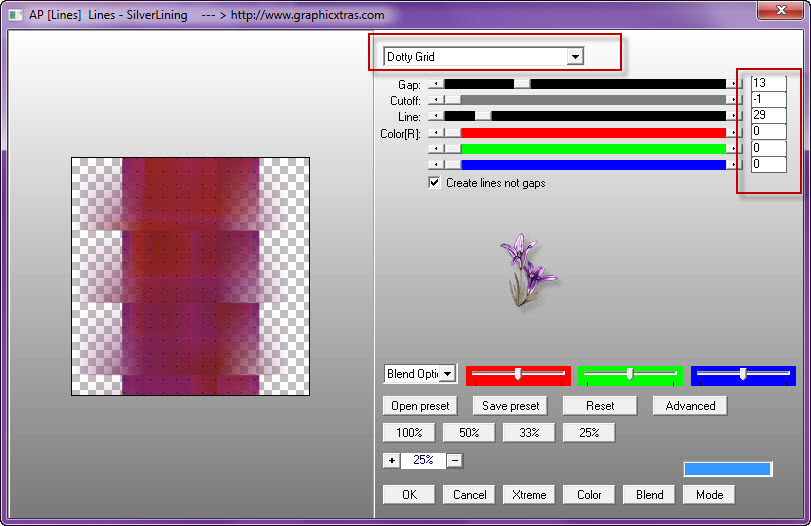Click the Gap slider right arrow
Viewport: 811px width, 526px height.
735,85
